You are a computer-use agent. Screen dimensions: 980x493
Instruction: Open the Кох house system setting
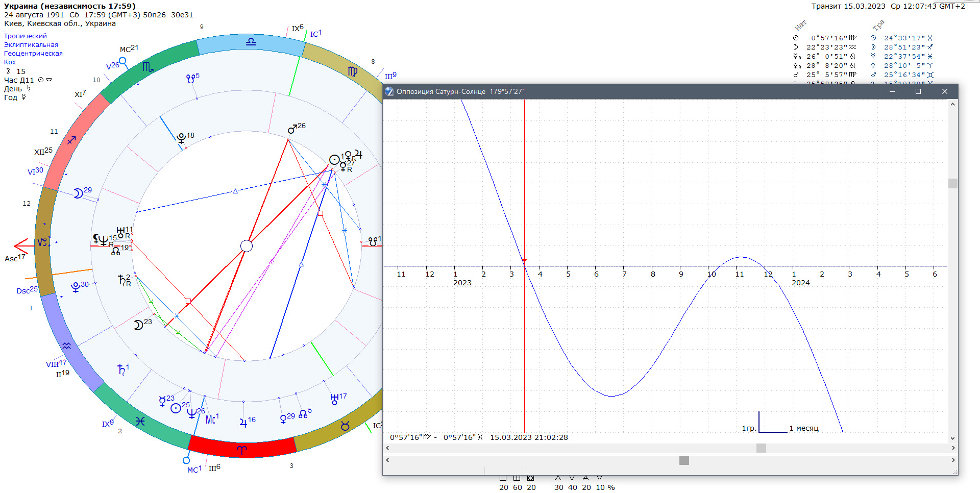tap(10, 62)
